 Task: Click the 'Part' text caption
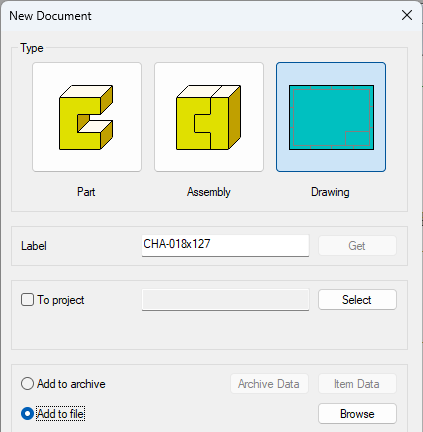(86, 192)
